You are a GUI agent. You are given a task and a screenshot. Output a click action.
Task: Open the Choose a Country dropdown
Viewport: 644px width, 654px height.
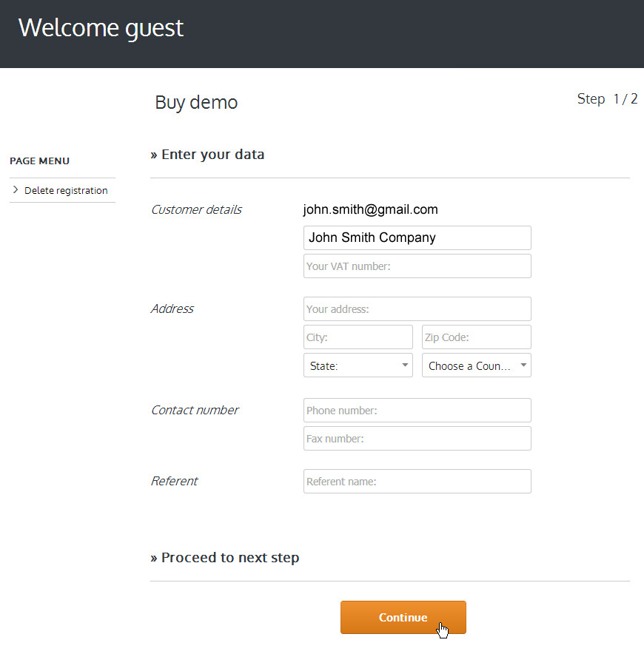477,365
